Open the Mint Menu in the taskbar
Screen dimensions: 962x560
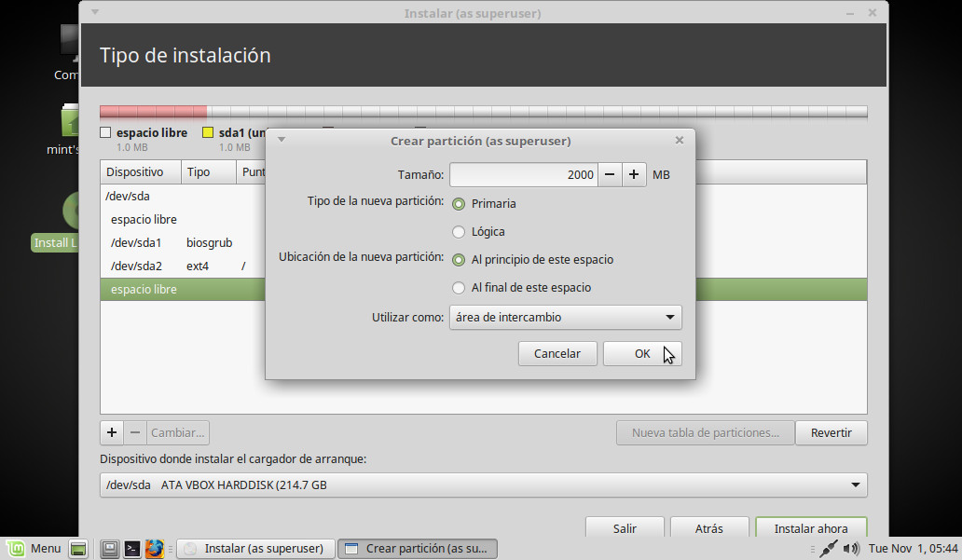click(x=34, y=549)
